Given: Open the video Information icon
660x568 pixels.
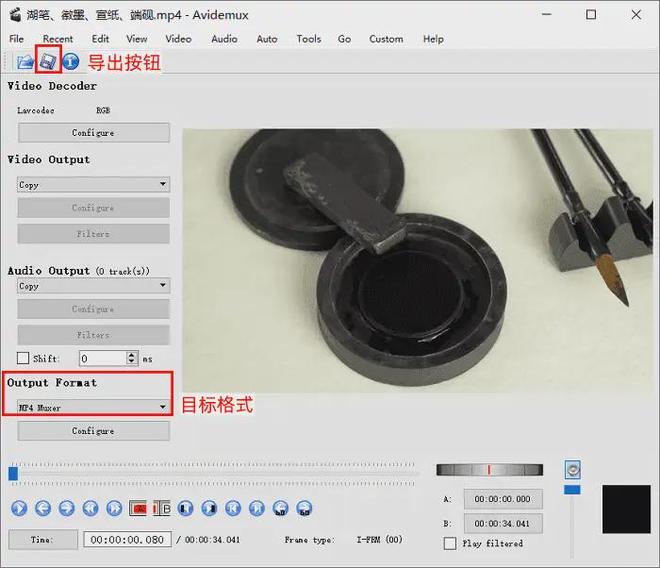Looking at the screenshot, I should 70,62.
